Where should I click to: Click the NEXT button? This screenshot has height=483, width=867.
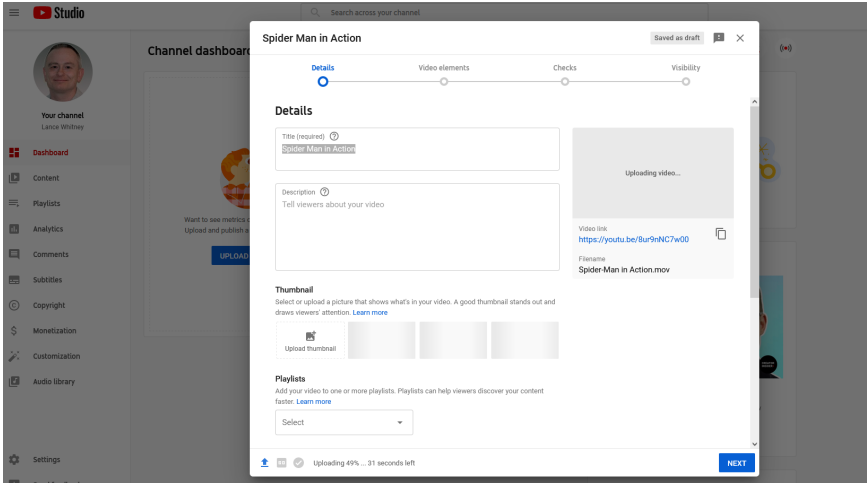(737, 463)
